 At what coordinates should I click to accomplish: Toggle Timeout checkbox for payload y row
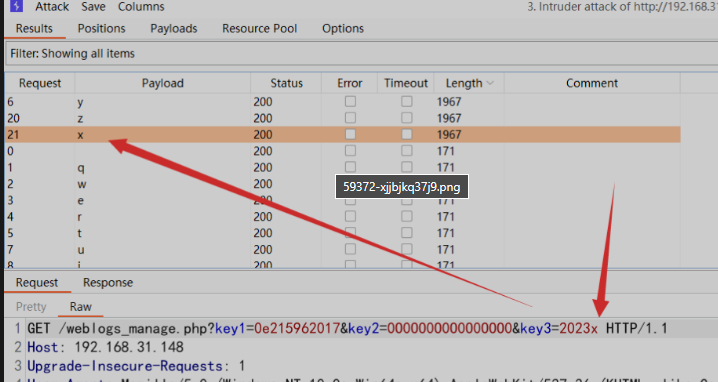coord(407,101)
